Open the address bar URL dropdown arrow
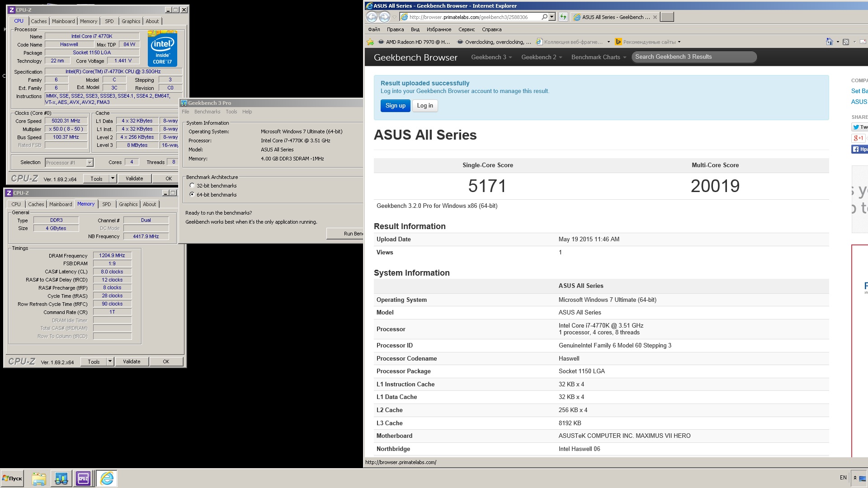The width and height of the screenshot is (868, 488). pos(552,17)
